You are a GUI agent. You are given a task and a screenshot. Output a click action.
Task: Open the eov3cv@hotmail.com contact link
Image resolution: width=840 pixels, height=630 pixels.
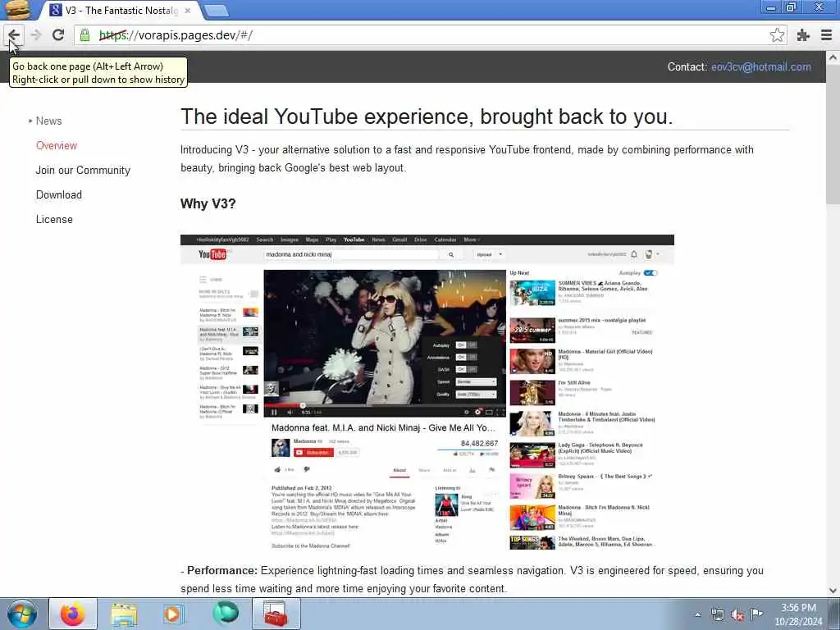[760, 67]
